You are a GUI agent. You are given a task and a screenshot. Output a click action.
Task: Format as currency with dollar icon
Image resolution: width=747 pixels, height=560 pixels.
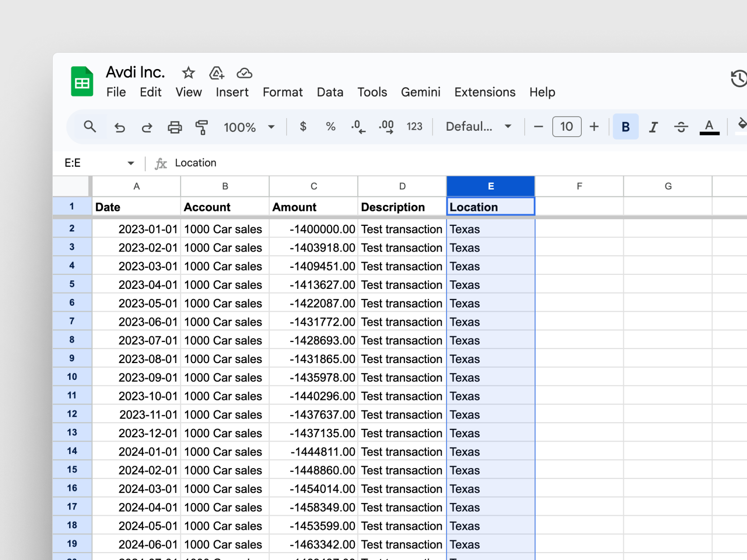pyautogui.click(x=303, y=127)
